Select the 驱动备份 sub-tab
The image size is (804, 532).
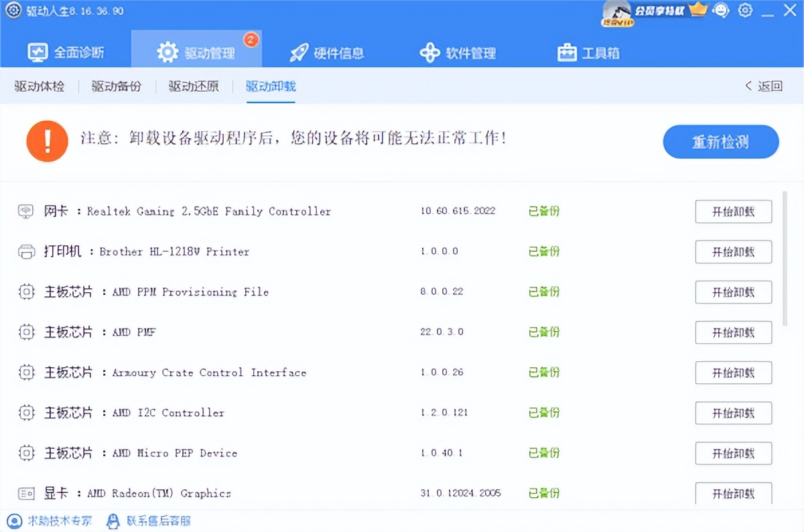[x=117, y=86]
